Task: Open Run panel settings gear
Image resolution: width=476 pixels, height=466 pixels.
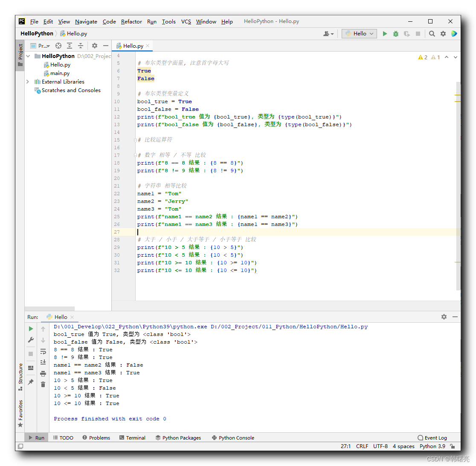Action: [444, 317]
